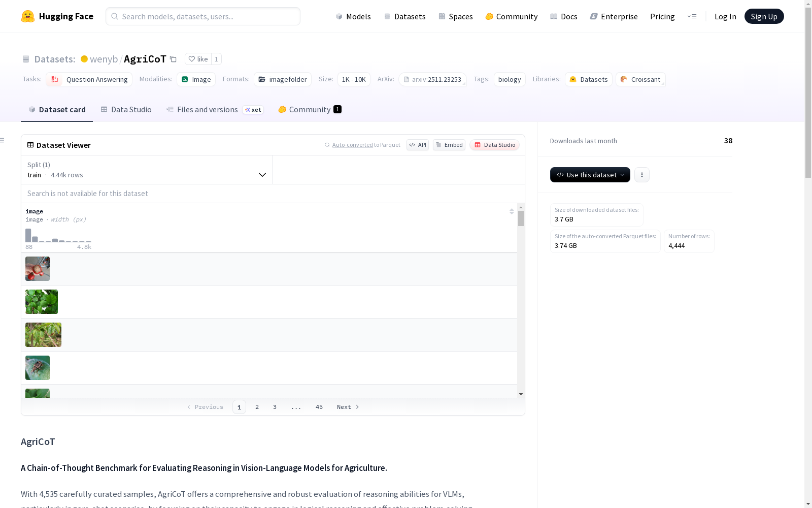Image resolution: width=812 pixels, height=508 pixels.
Task: Open the Models page
Action: (x=353, y=16)
